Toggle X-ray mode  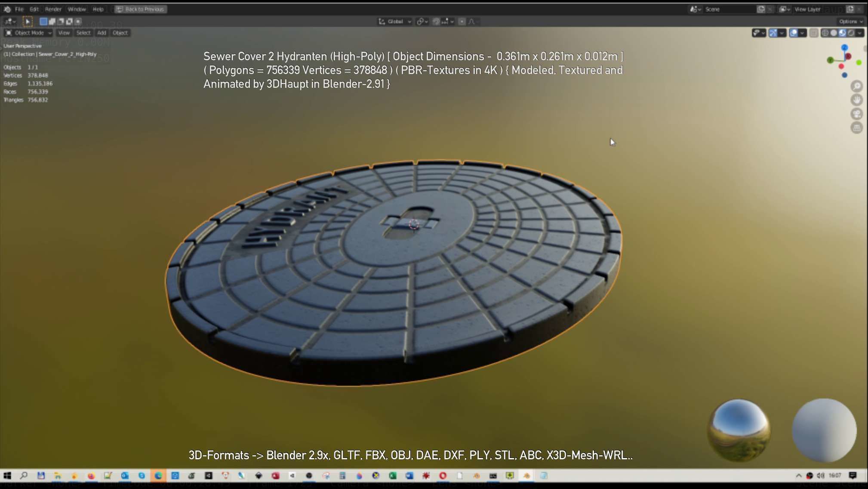click(x=814, y=33)
